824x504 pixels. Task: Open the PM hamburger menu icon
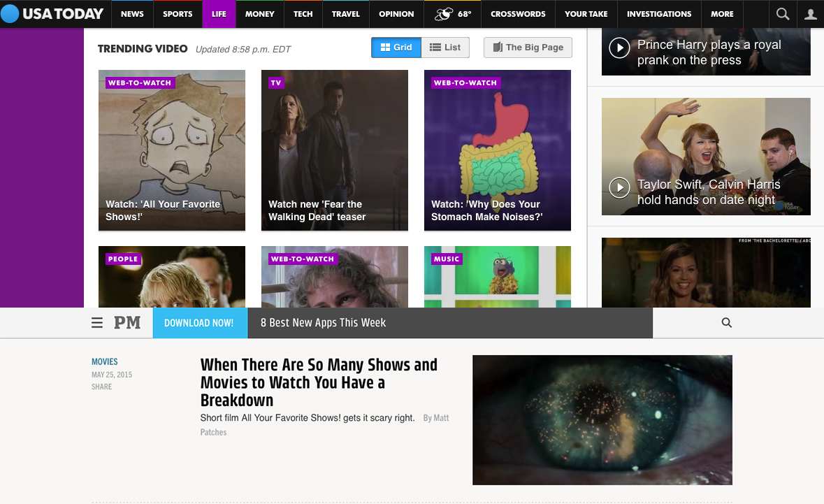tap(97, 323)
